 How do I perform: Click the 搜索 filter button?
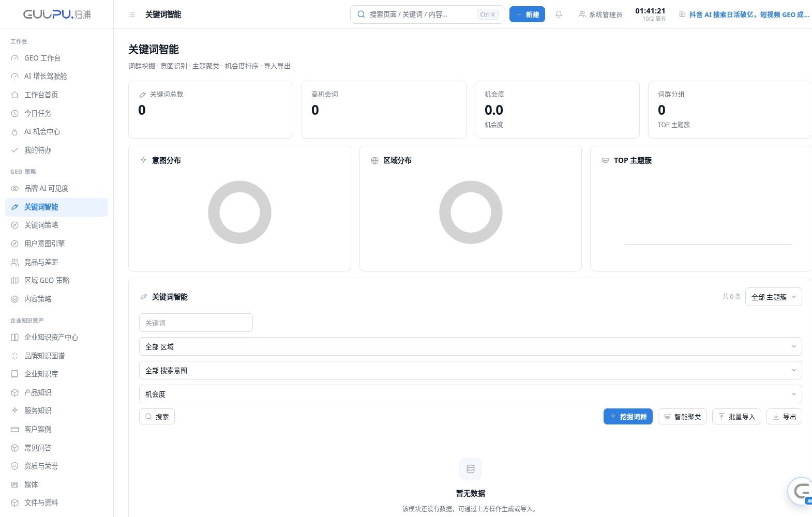(157, 417)
